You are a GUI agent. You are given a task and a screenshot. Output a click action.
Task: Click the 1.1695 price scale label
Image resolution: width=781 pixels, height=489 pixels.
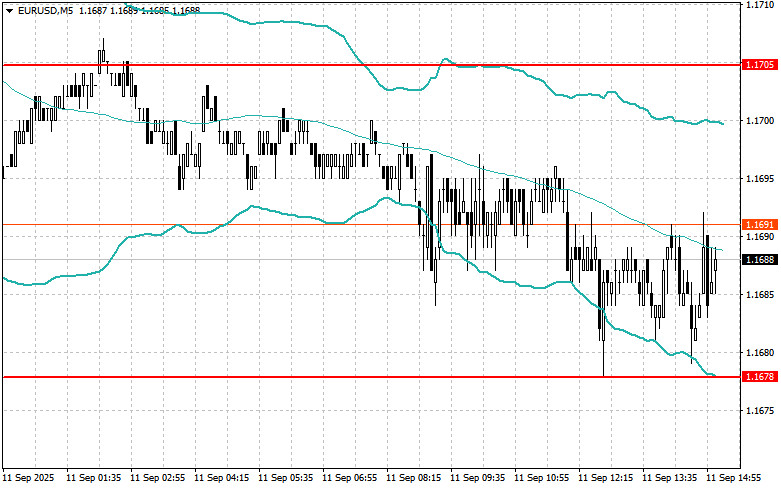click(760, 179)
